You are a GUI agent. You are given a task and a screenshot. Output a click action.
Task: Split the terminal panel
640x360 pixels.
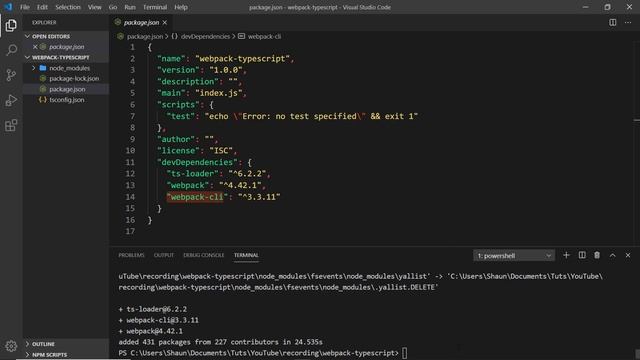point(582,255)
